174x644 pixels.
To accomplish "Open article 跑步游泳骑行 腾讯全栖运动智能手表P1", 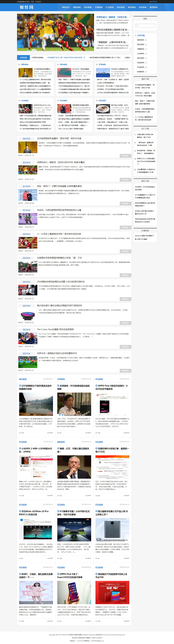I will (x=60, y=305).
